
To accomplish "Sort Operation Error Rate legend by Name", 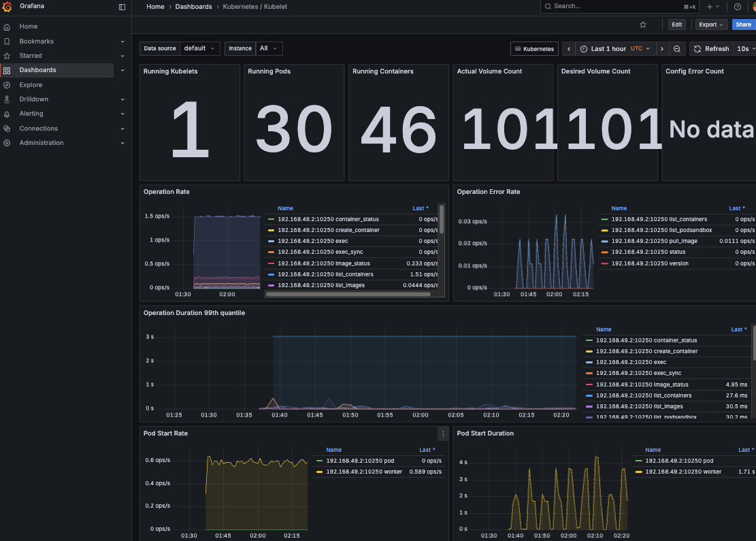I will click(x=619, y=208).
